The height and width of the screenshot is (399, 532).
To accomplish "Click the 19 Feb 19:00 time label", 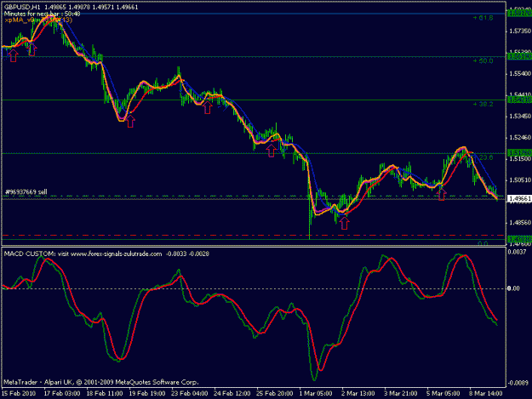I will click(147, 394).
